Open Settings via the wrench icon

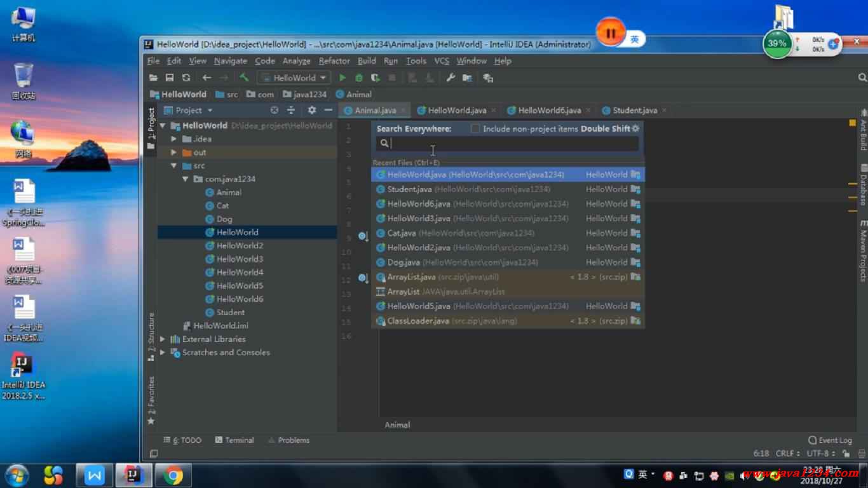click(451, 78)
